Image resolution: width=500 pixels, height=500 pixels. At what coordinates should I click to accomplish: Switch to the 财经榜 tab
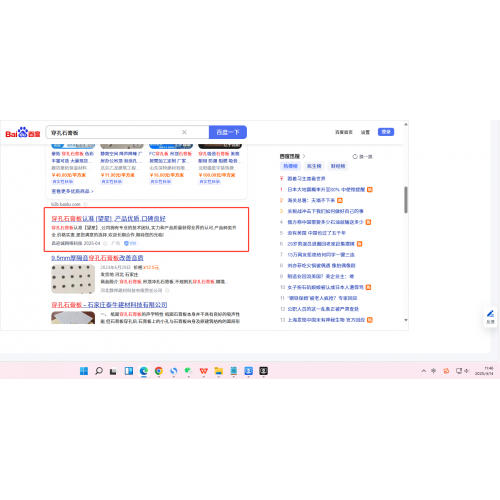[338, 166]
